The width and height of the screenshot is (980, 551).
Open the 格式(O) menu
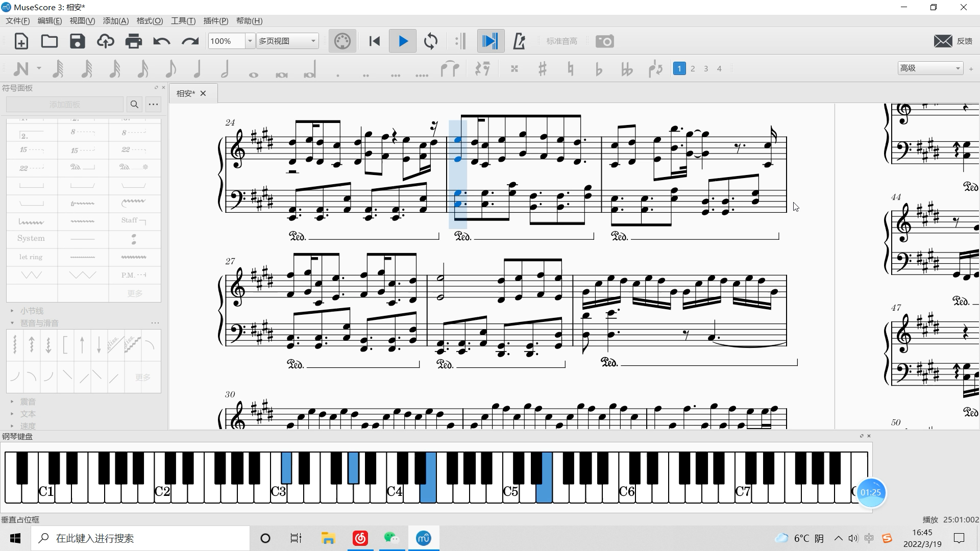click(x=150, y=21)
